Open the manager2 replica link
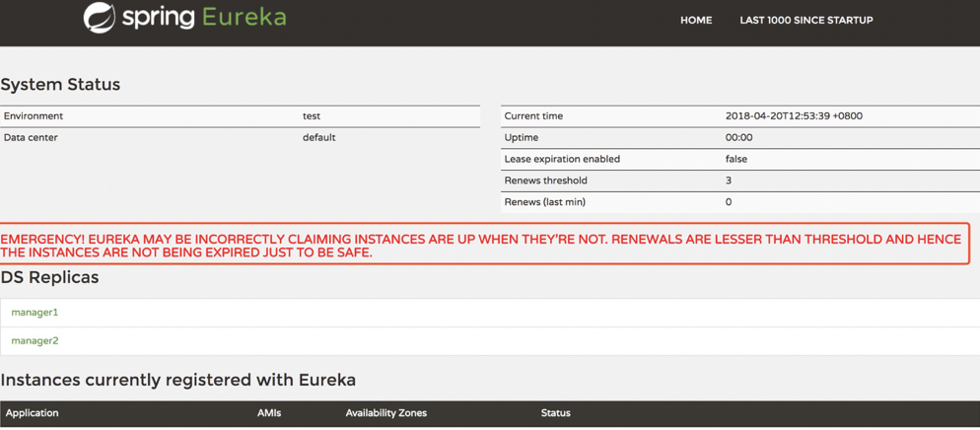Screen dimensions: 980x430 [x=35, y=340]
